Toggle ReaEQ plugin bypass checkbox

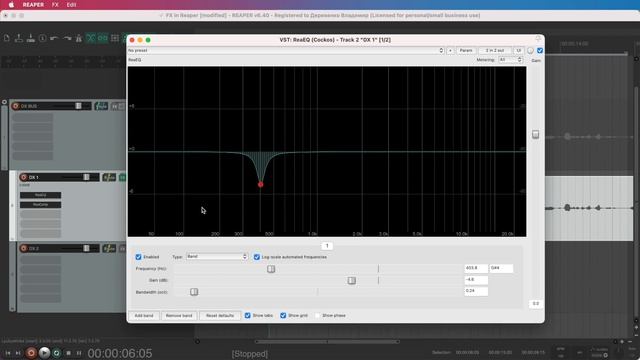[x=540, y=51]
